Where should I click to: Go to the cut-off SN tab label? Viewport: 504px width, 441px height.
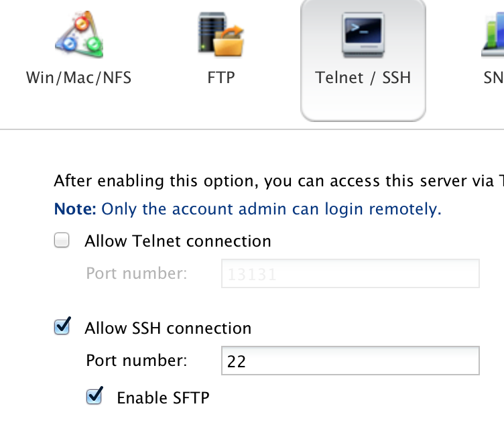pos(494,78)
